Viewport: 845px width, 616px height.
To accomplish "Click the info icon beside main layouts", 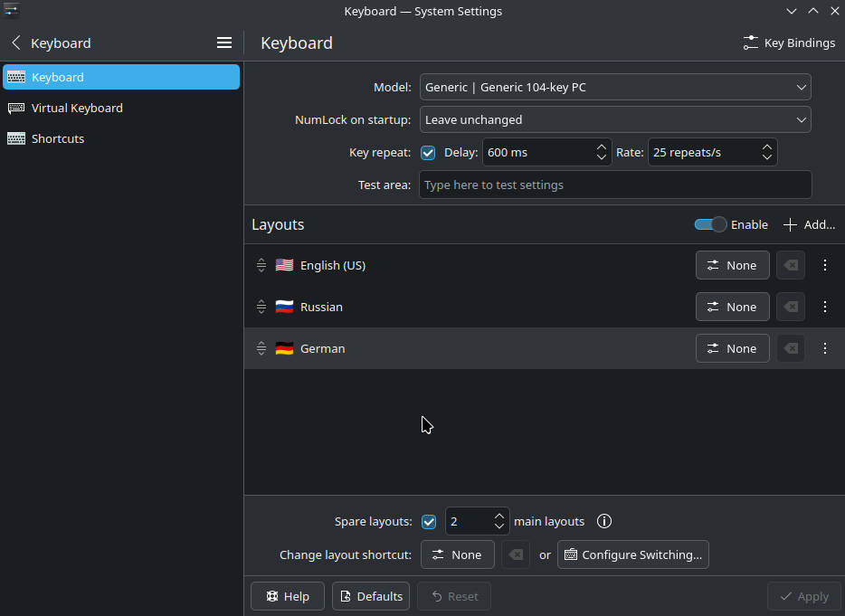I will coord(604,521).
